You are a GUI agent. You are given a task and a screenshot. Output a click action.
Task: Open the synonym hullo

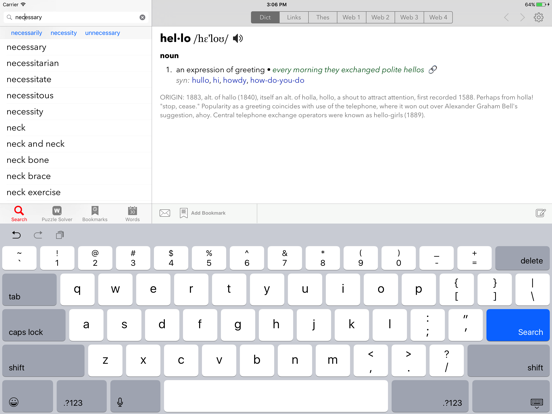(200, 80)
